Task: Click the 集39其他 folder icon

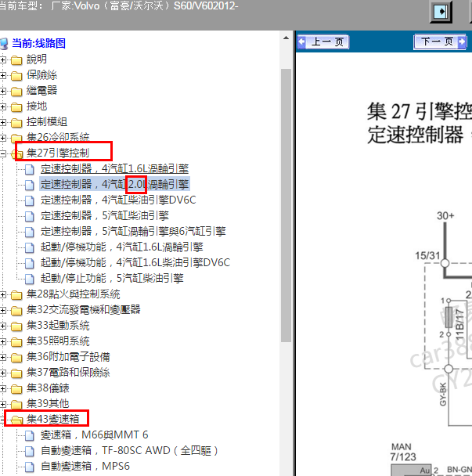Action: (x=16, y=404)
